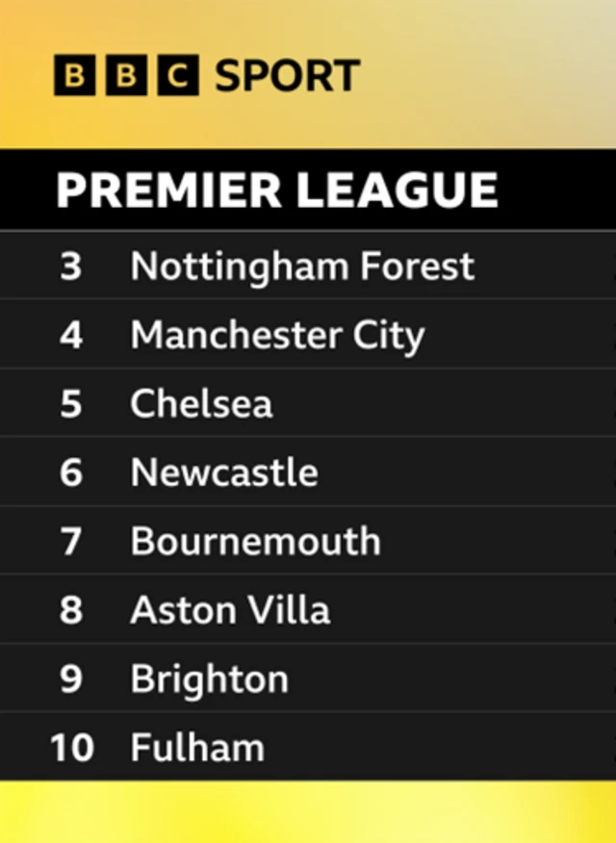Screen dimensions: 616x843
Task: Click the SPORT wordmark text
Action: click(x=288, y=76)
